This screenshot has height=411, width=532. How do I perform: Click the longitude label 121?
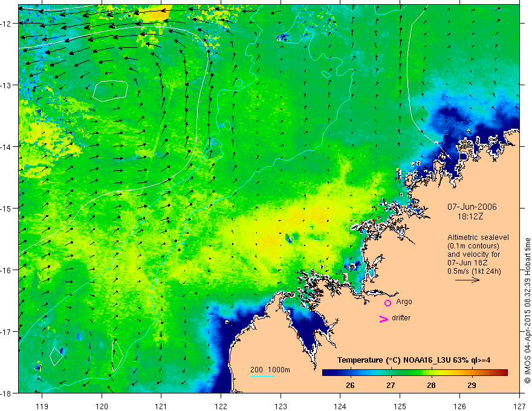(161, 406)
